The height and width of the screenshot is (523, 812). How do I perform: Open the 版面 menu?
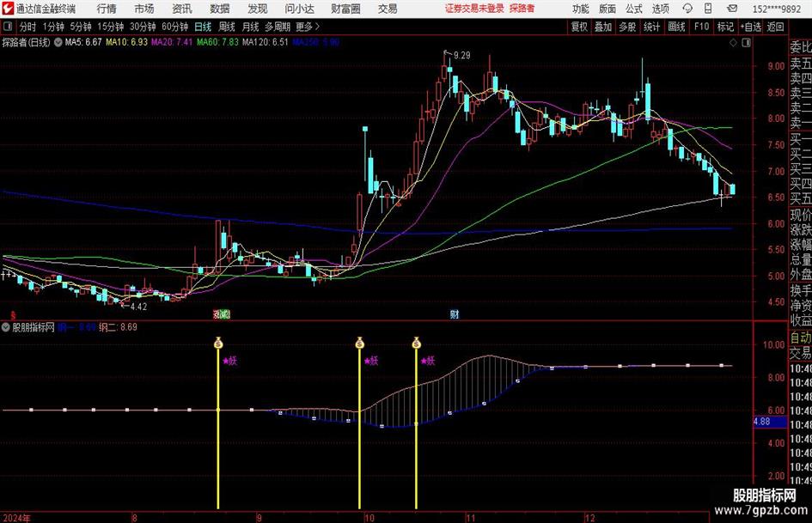pos(607,9)
